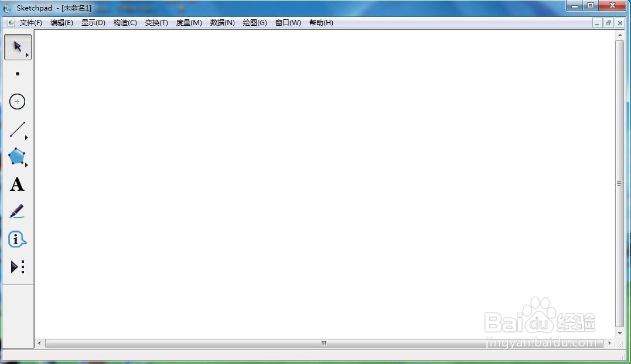Open the 文件(F) menu
The image size is (631, 364).
pyautogui.click(x=31, y=23)
